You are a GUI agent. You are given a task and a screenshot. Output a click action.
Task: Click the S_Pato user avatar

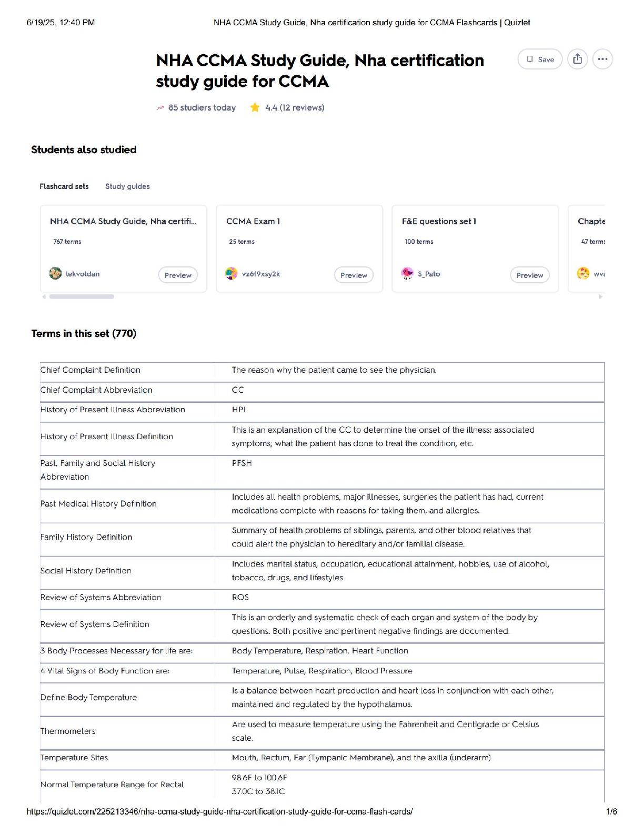(x=407, y=274)
